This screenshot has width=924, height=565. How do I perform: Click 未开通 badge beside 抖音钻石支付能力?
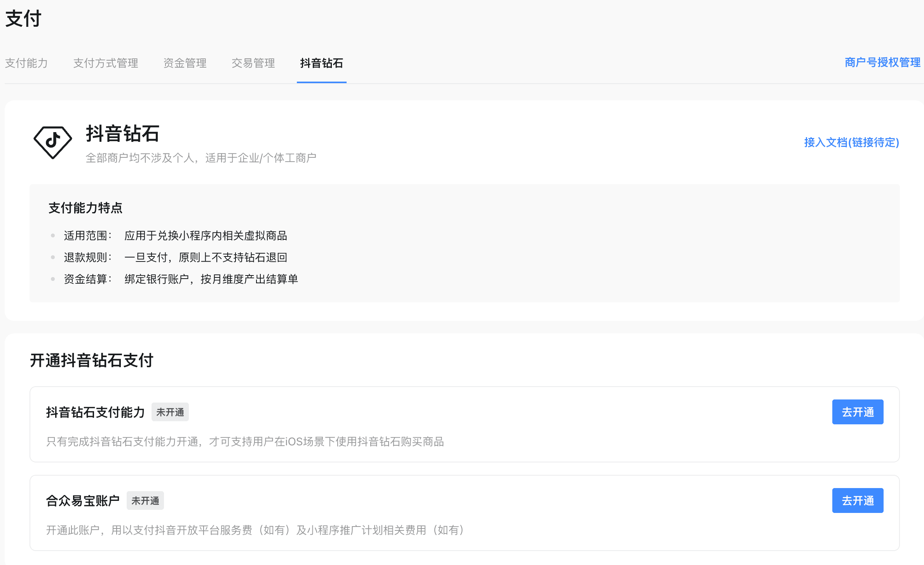coord(170,412)
